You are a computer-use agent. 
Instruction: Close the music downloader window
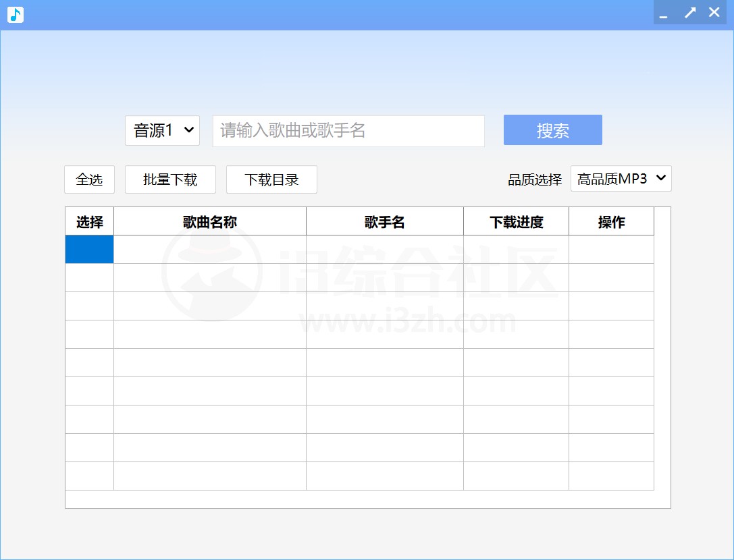pyautogui.click(x=714, y=13)
